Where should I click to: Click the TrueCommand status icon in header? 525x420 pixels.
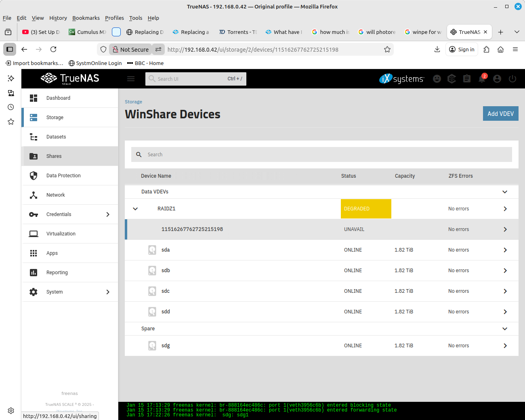pos(452,79)
